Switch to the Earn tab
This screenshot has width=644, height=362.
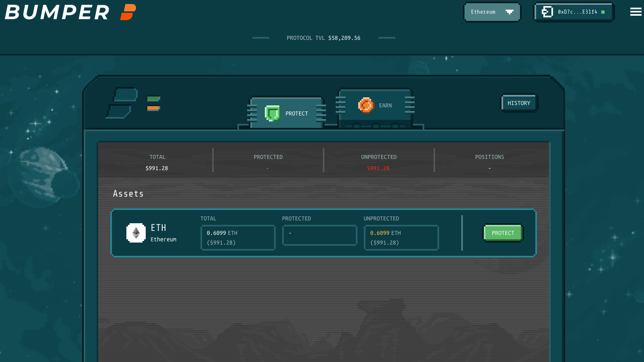(x=375, y=105)
